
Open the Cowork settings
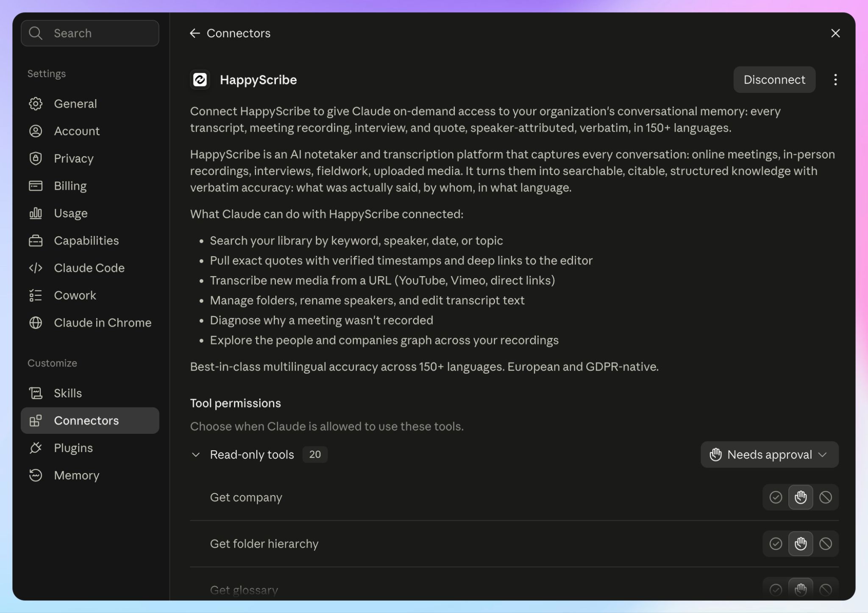tap(90, 295)
